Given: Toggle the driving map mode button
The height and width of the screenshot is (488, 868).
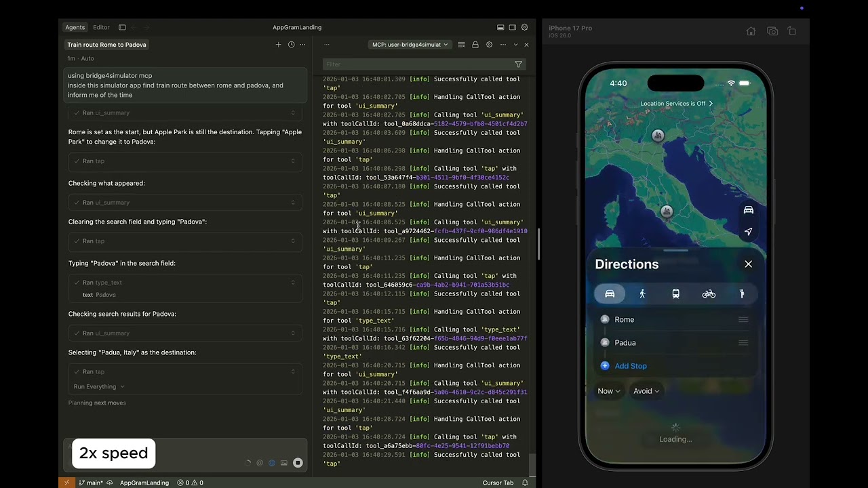Looking at the screenshot, I should point(748,210).
